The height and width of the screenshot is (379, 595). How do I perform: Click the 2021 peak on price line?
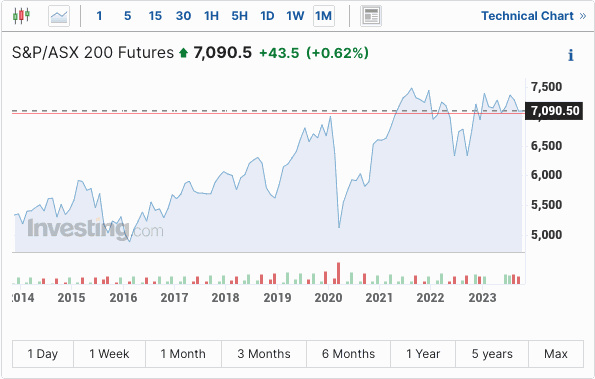tap(412, 89)
